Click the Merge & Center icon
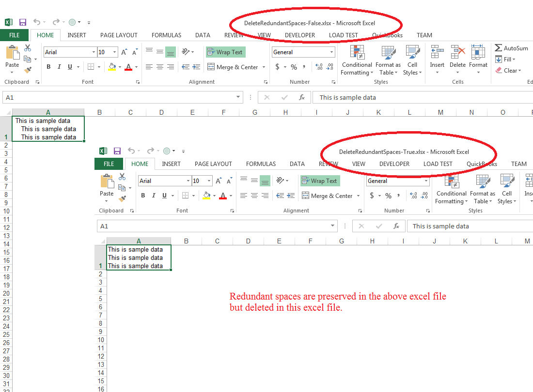The width and height of the screenshot is (533, 392). point(233,67)
